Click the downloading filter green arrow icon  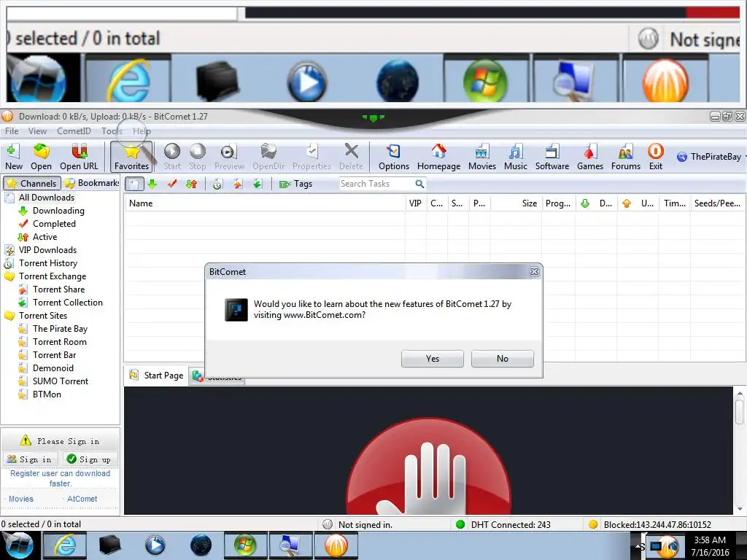point(152,184)
